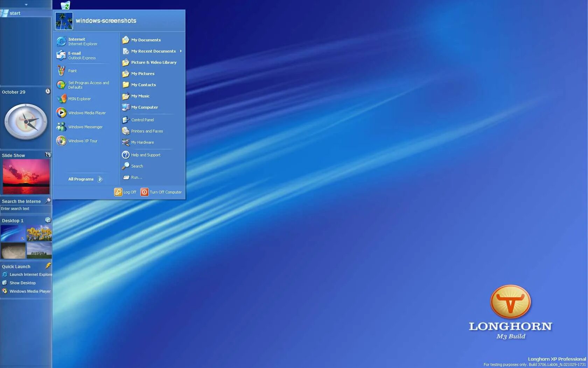Launch MSN Explorer
The height and width of the screenshot is (368, 588).
(x=80, y=99)
